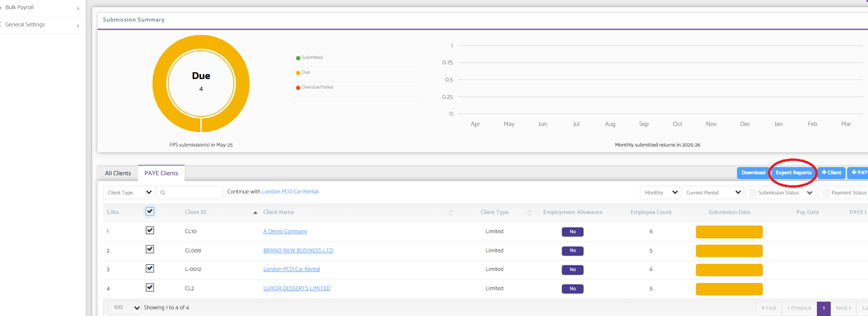This screenshot has width=868, height=316.
Task: Go to the Previous page
Action: click(x=800, y=308)
